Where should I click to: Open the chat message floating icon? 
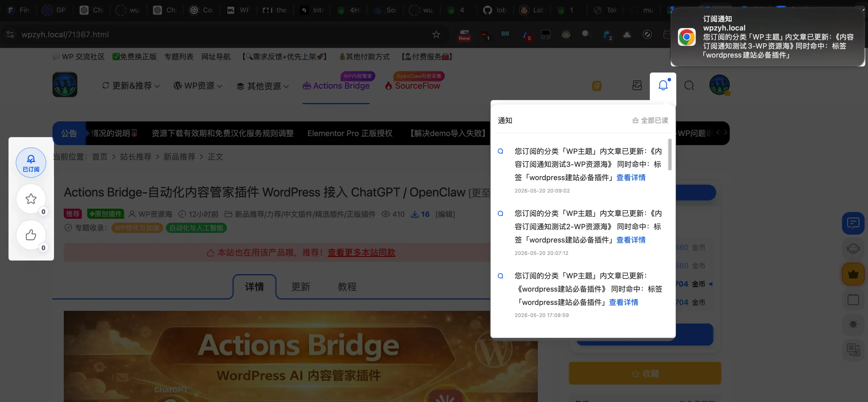click(x=853, y=223)
